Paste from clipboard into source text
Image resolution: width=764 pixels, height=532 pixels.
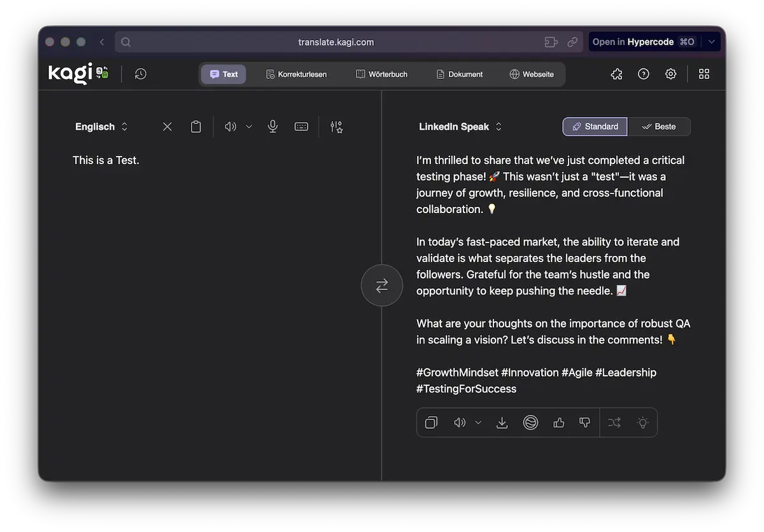point(196,127)
